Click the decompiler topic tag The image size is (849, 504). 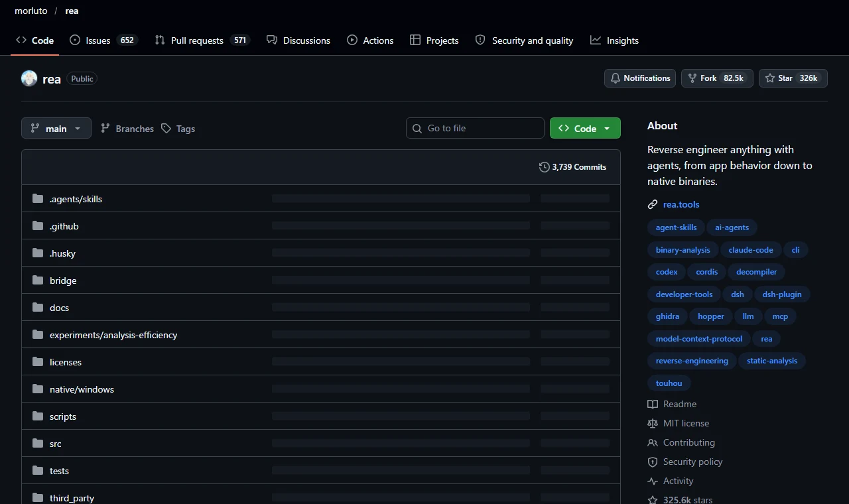756,272
